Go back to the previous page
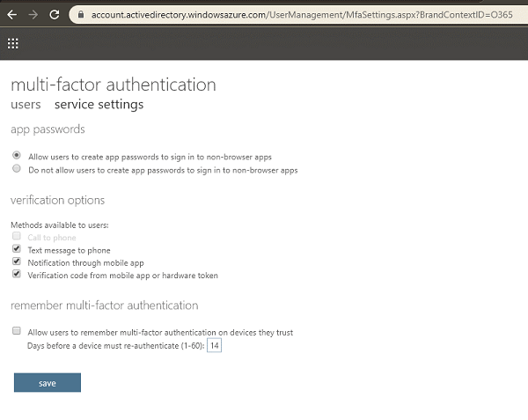The image size is (528, 420). coord(12,15)
